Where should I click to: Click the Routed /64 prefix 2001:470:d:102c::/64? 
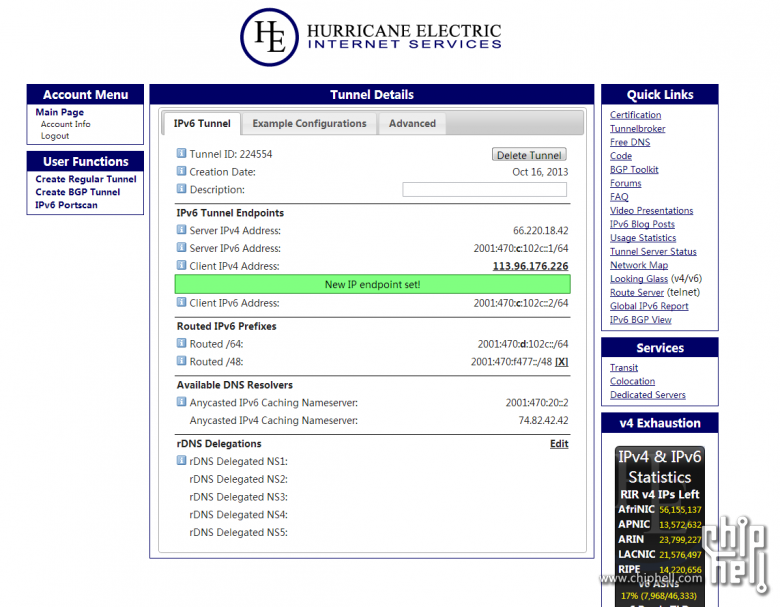(523, 344)
